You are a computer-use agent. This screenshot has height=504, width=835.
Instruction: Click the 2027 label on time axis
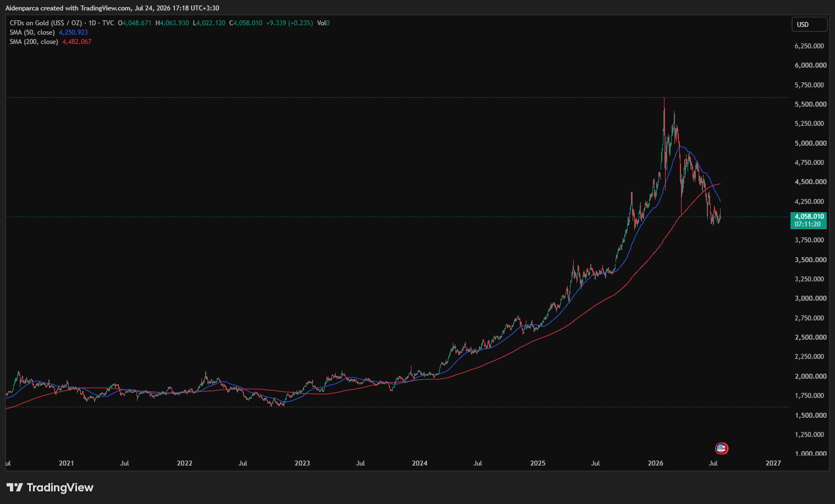pyautogui.click(x=773, y=463)
